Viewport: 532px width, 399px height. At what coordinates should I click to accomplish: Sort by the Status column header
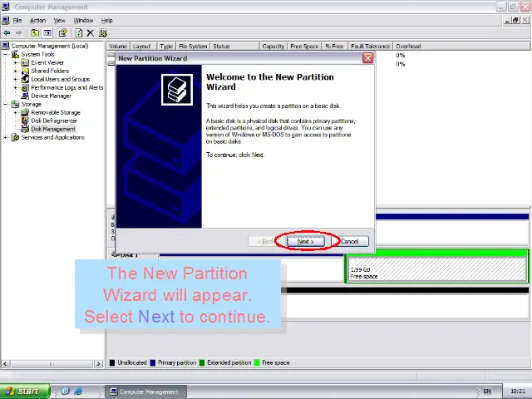(x=234, y=47)
